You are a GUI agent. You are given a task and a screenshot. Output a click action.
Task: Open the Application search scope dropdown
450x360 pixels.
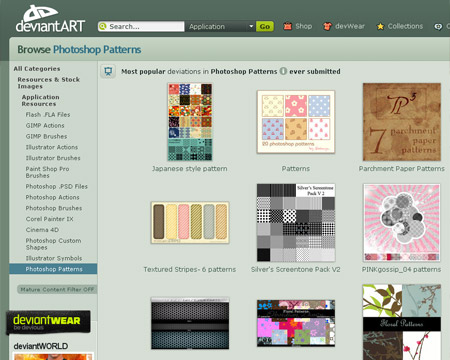coord(220,26)
